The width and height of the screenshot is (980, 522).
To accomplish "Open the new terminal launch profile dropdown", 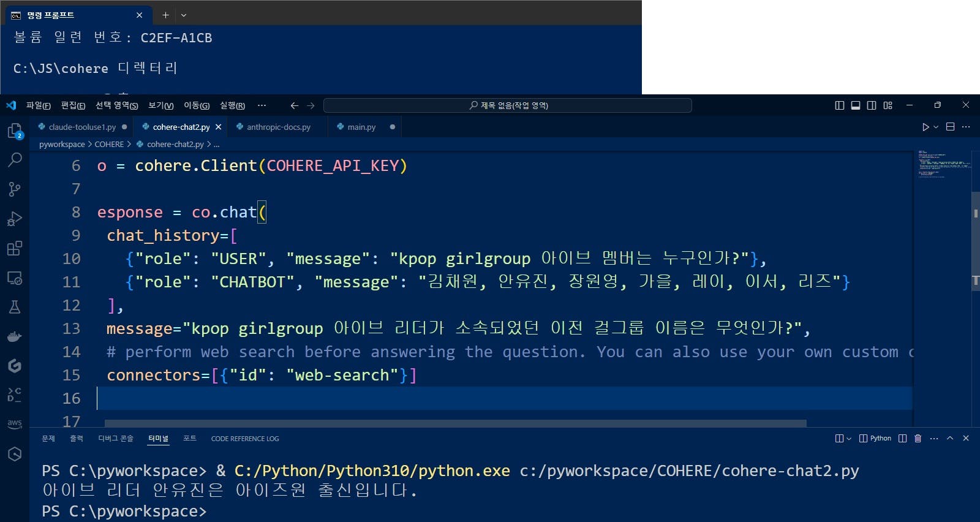I will point(848,438).
